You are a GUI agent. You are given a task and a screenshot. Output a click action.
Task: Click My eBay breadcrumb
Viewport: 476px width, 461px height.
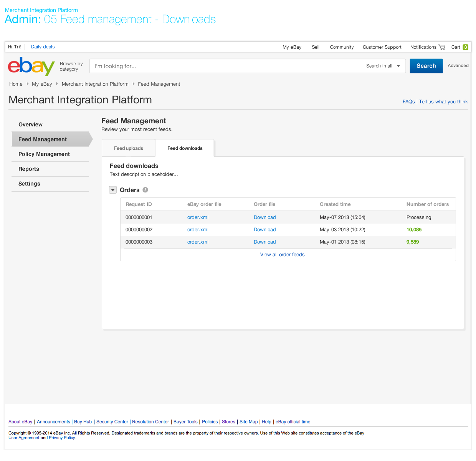[42, 84]
